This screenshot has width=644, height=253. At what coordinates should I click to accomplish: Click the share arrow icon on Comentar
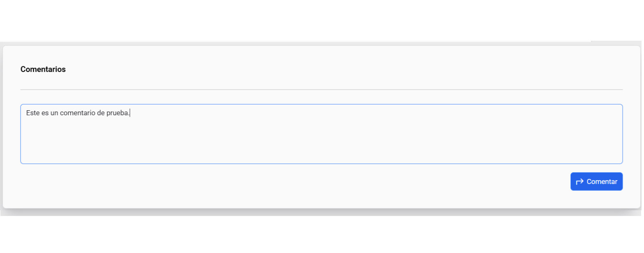tap(580, 181)
